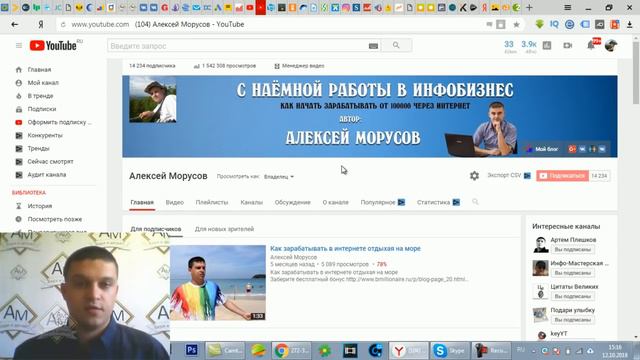Click the 14 234 подписчика stat
Viewport: 640px width, 360px height.
(x=152, y=66)
